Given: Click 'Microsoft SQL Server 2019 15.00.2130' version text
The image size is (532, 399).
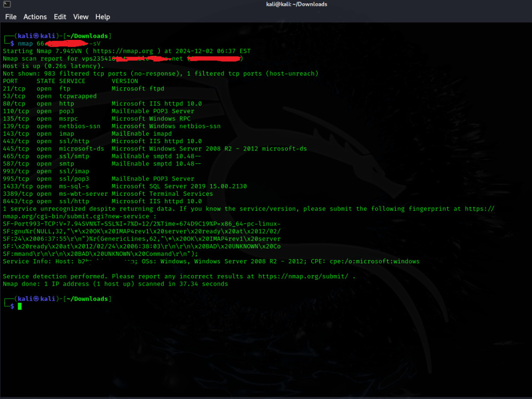Looking at the screenshot, I should coord(179,186).
